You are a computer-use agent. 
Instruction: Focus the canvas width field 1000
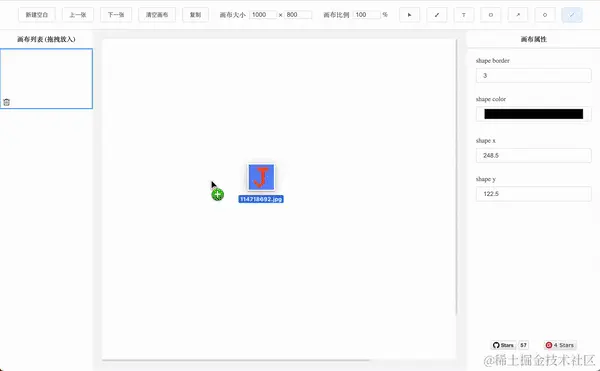click(x=262, y=15)
